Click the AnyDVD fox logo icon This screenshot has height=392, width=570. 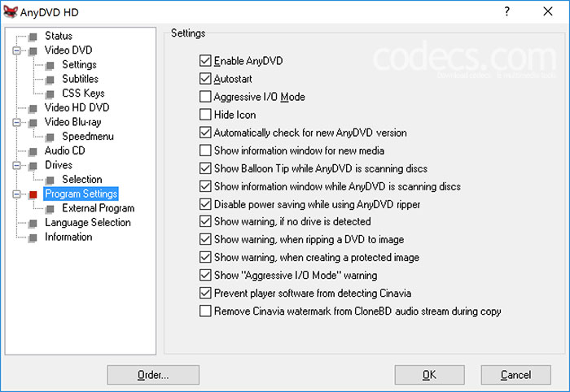point(10,12)
